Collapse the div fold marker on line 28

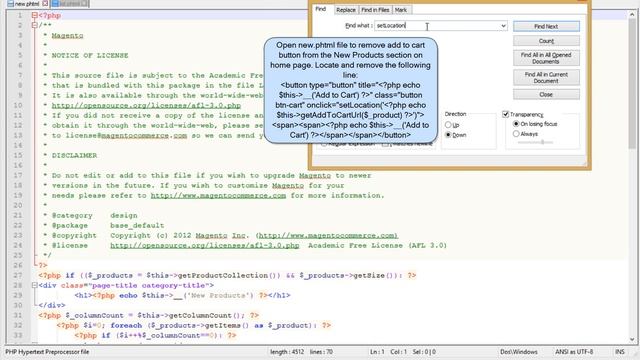(34, 285)
